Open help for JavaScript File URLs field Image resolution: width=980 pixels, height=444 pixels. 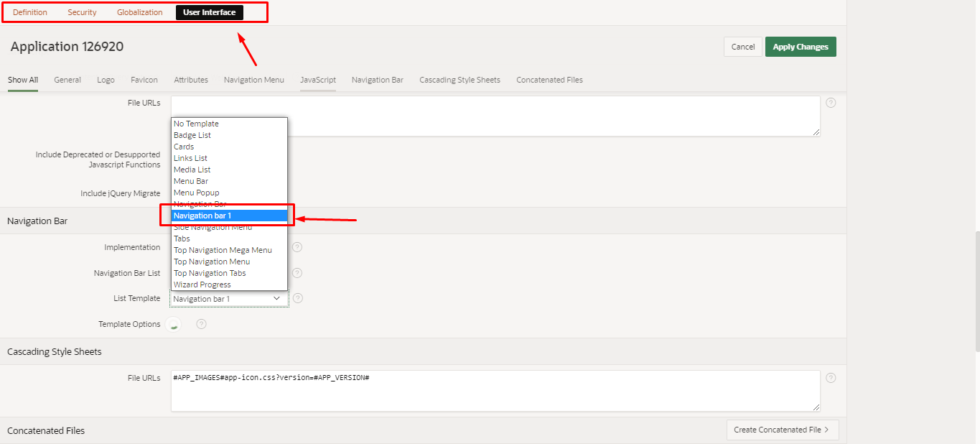(x=831, y=103)
